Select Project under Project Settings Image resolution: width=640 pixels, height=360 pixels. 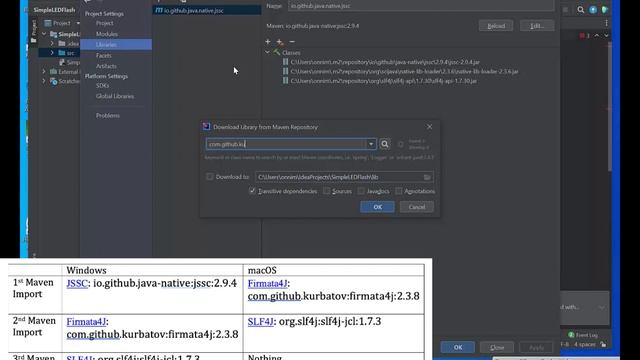coord(104,23)
